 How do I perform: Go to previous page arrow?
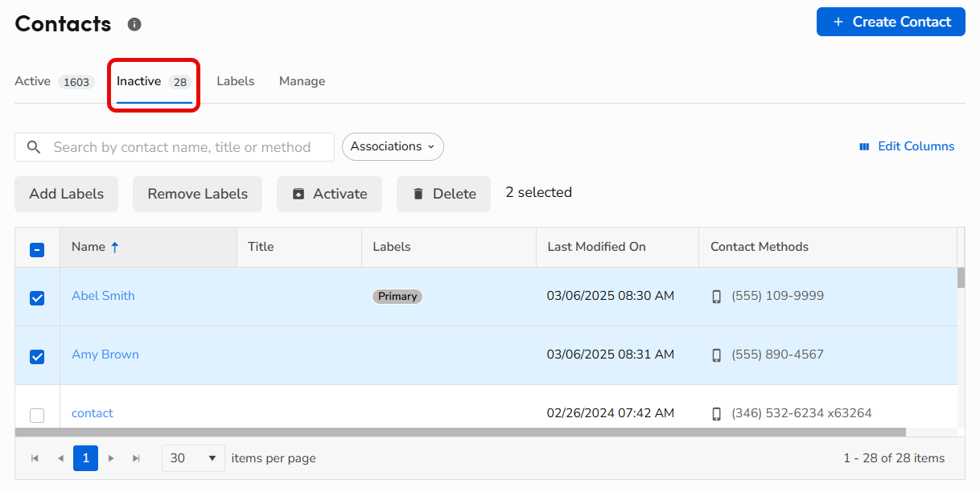point(60,458)
